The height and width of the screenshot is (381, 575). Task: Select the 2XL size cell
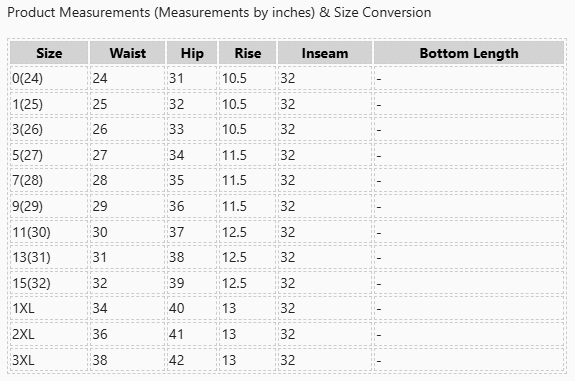pyautogui.click(x=49, y=334)
